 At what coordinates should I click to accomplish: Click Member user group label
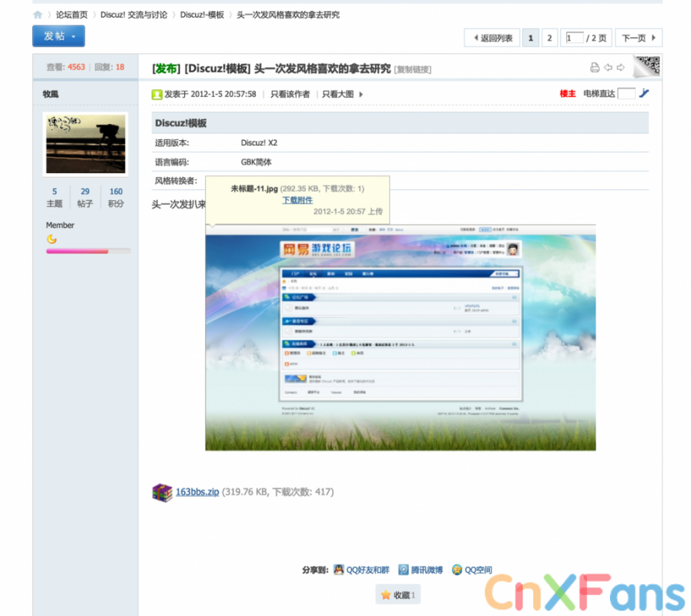[x=60, y=225]
